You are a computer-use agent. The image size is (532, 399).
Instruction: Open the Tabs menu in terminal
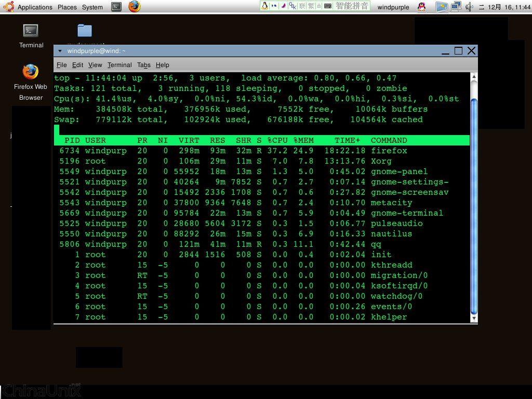pos(143,65)
